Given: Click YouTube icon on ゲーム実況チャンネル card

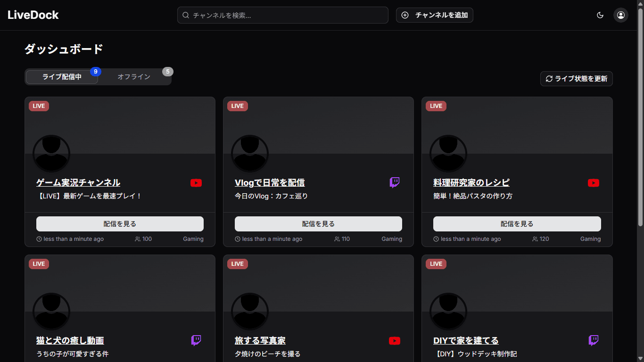Looking at the screenshot, I should pyautogui.click(x=196, y=183).
